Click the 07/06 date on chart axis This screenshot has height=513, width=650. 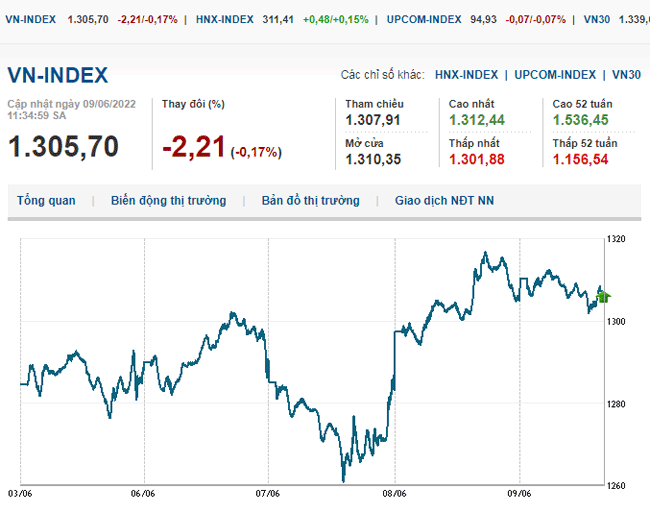pos(267,493)
